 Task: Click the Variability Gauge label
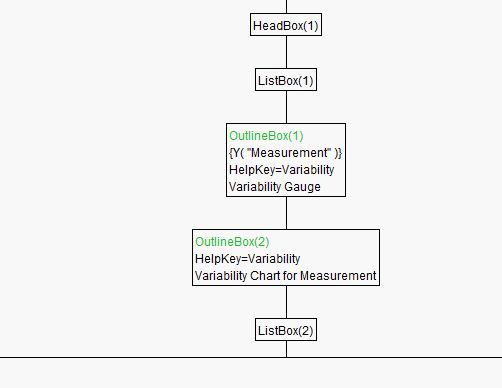pos(275,187)
